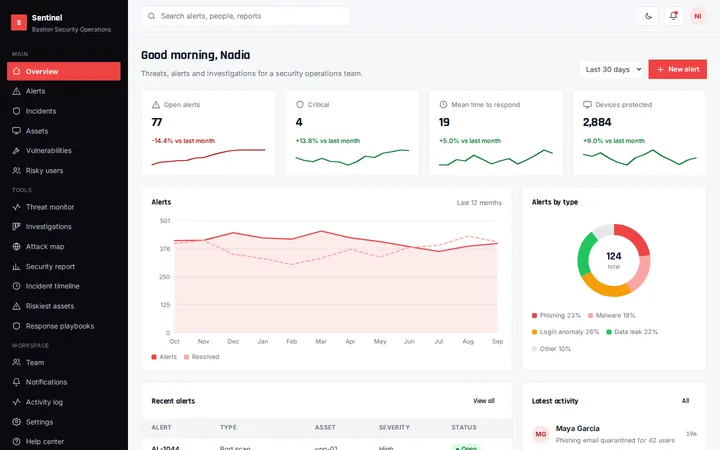The width and height of the screenshot is (720, 450).
Task: Click the Devices protected monitor icon
Action: (x=587, y=105)
